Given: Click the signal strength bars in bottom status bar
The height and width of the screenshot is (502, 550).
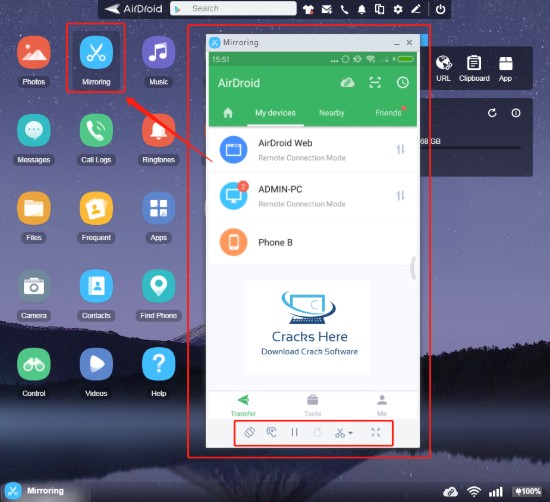Looking at the screenshot, I should (x=496, y=492).
